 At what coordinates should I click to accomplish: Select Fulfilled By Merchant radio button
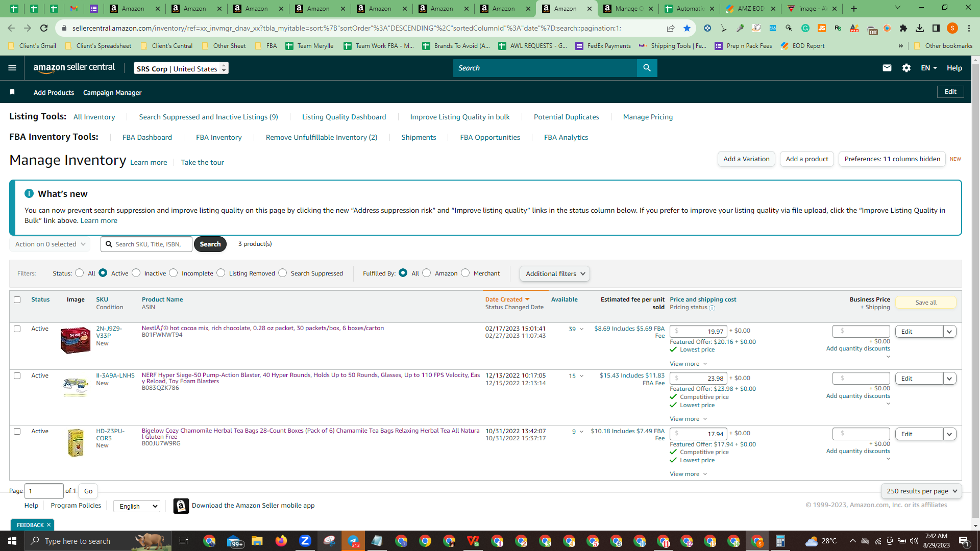pos(465,273)
